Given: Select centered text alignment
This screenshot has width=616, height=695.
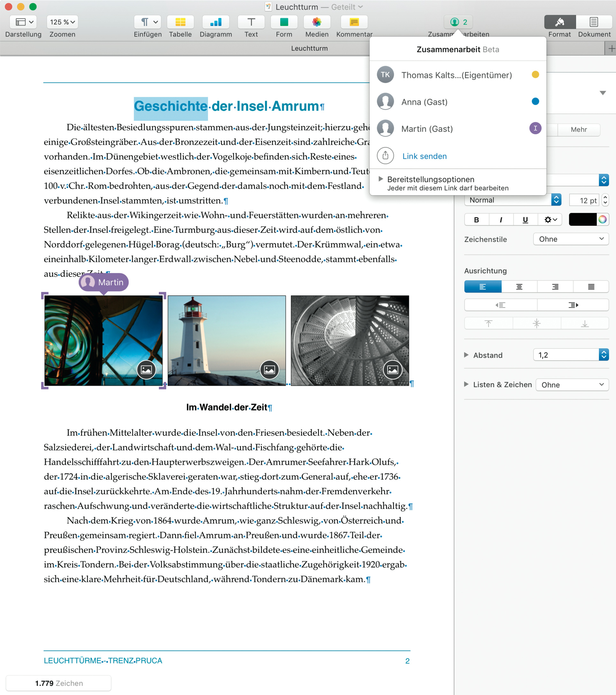Looking at the screenshot, I should coord(519,287).
